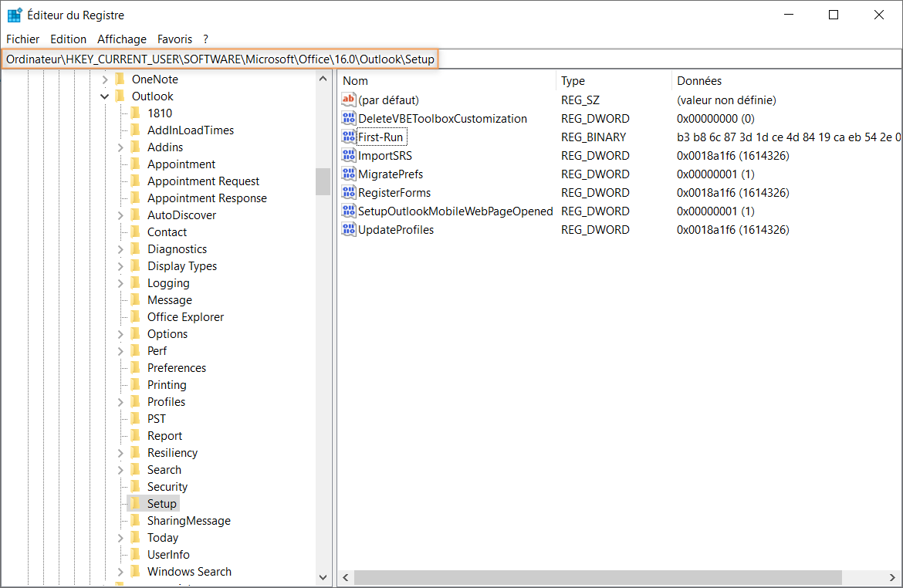Click the Preferences folder icon
The width and height of the screenshot is (903, 588).
coord(135,367)
